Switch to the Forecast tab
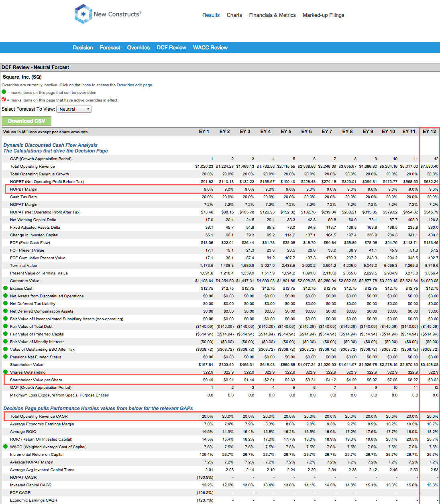Screen dimensions: 440x504 [x=110, y=47]
